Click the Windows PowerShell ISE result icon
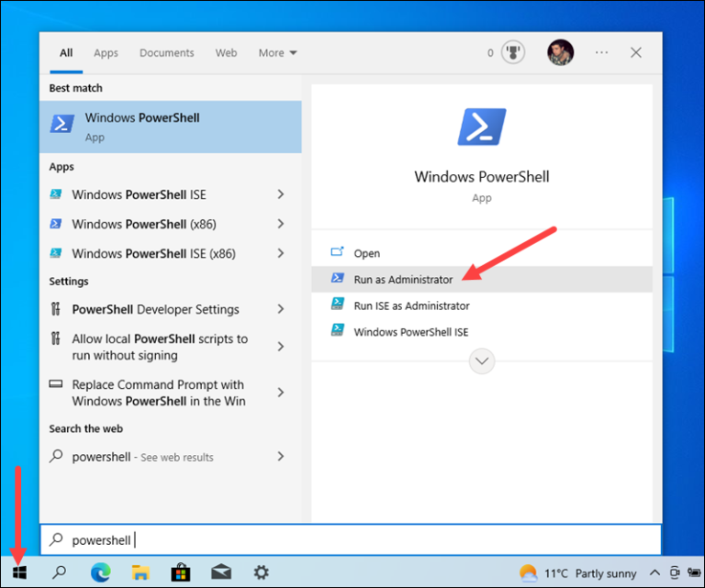 56,194
